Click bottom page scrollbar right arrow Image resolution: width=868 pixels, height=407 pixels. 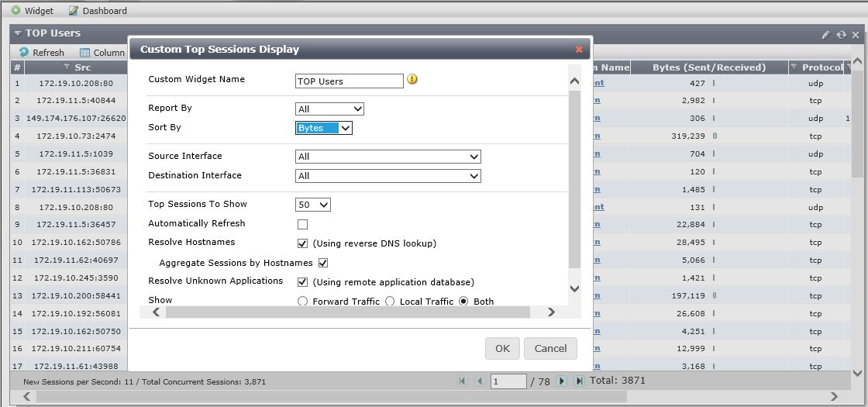tap(834, 396)
